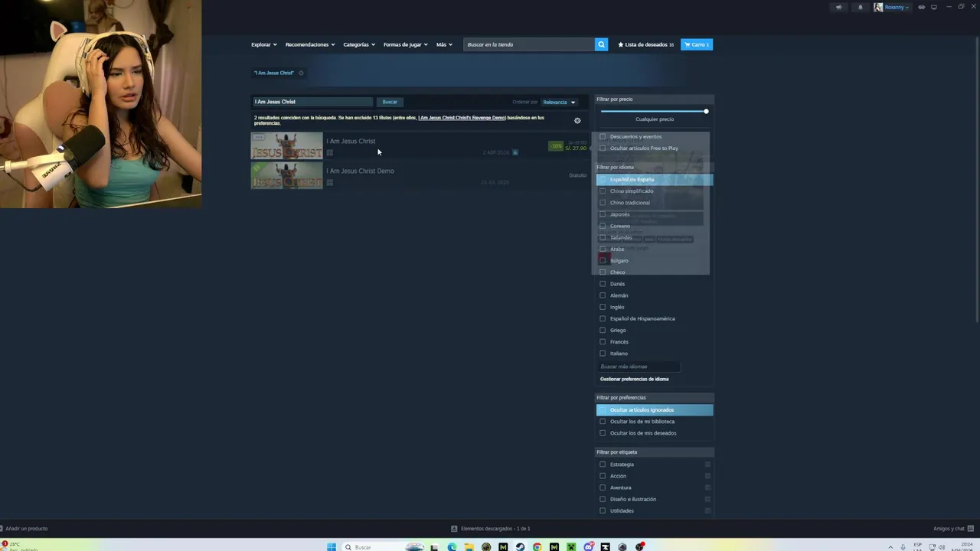
Task: Open Elementos descargados downloads icon
Action: point(455,528)
